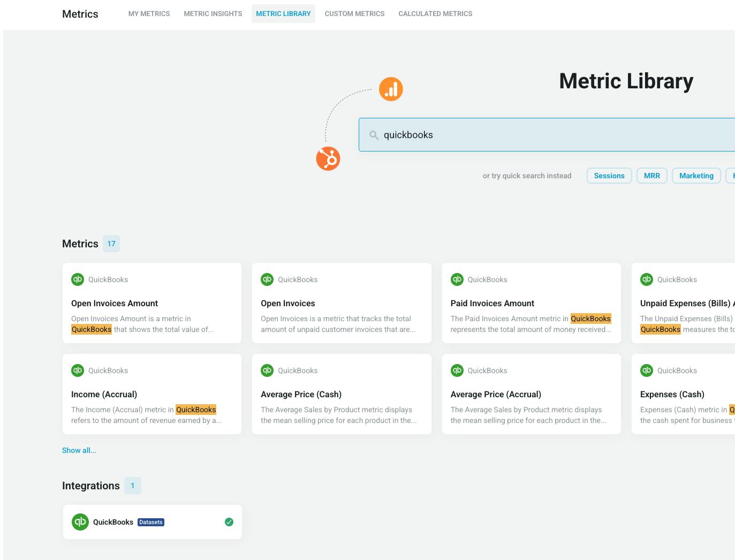Screen dimensions: 735x560
Task: Click the Metrics count badge 17
Action: tap(111, 244)
